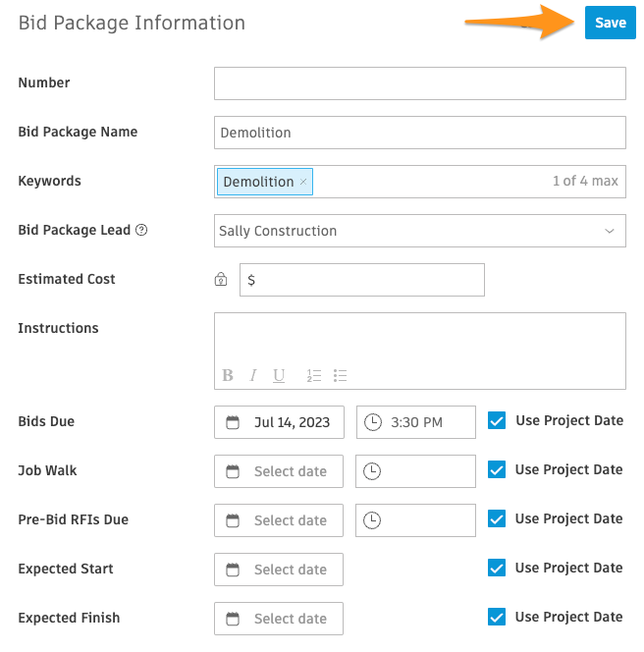Viewport: 644px width, 652px height.
Task: Click the Bid Package Name field
Action: click(420, 133)
